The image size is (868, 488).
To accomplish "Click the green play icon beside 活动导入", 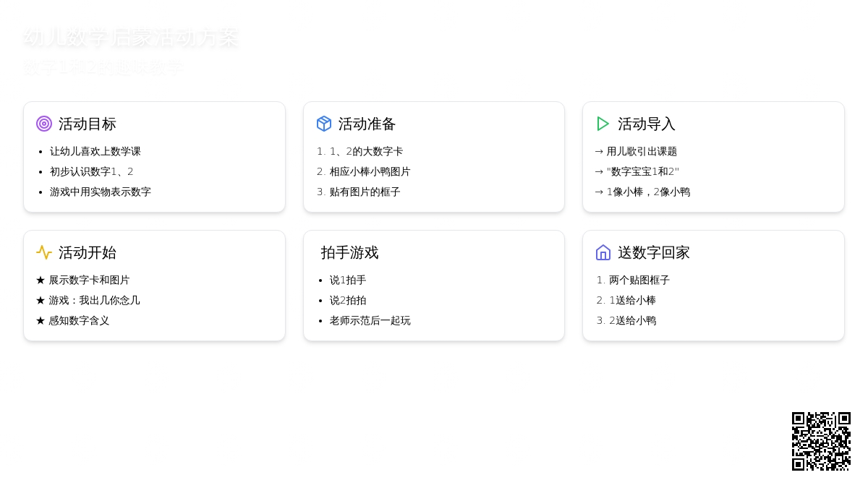I will (x=603, y=124).
